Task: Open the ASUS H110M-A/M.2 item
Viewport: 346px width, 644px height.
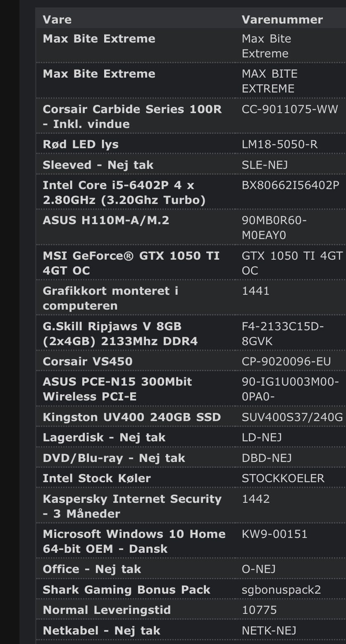Action: click(x=106, y=220)
